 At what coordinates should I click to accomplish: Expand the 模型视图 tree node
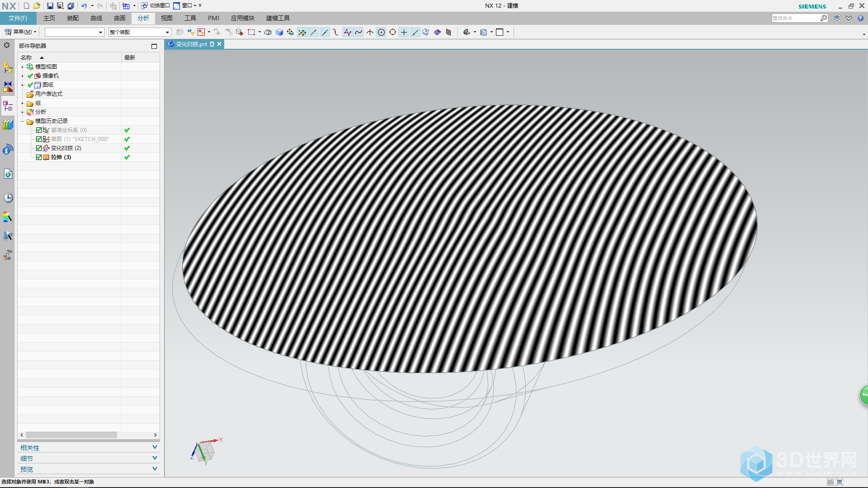pos(22,66)
